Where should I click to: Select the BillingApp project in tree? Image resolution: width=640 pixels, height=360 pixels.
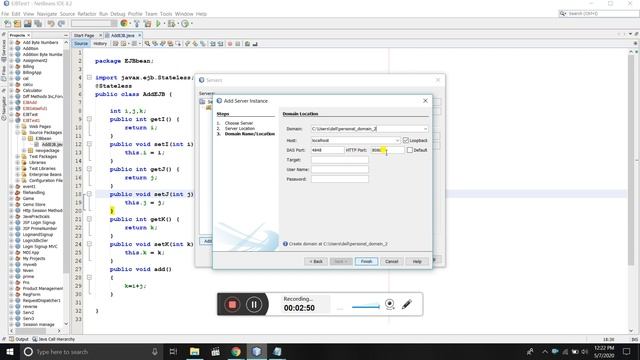point(32,73)
